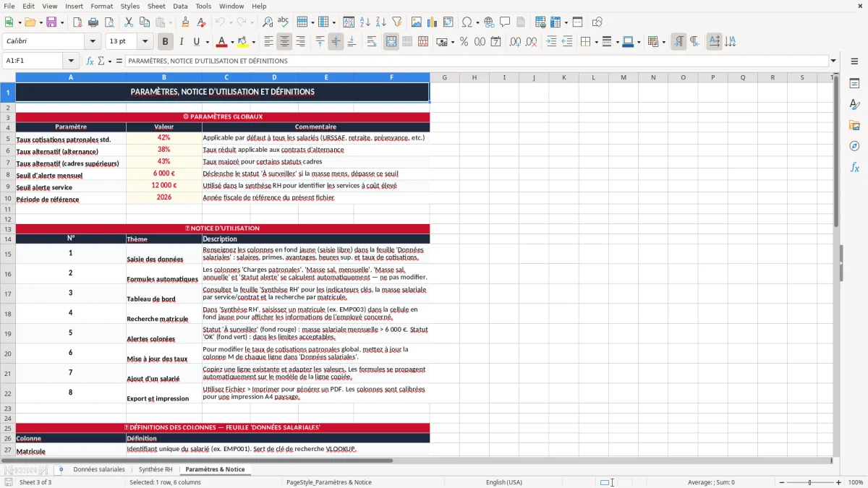Click the Merge and Center Cells icon

391,42
